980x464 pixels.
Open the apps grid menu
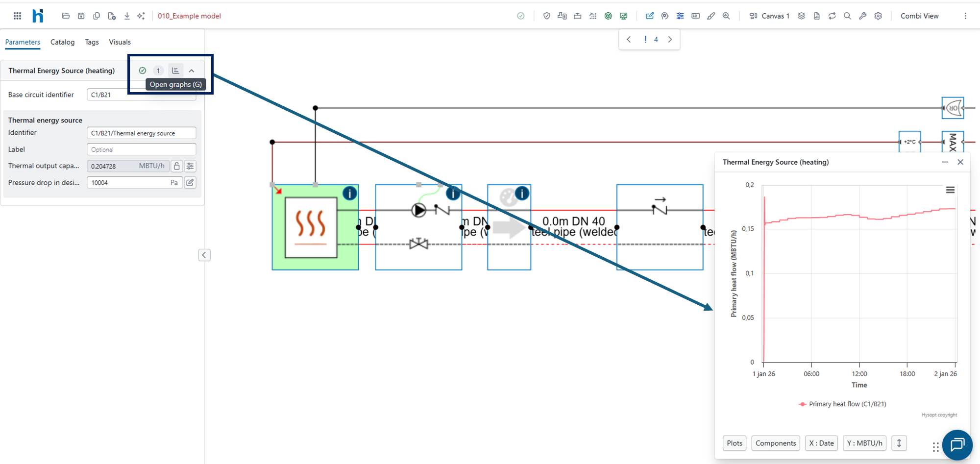tap(18, 16)
